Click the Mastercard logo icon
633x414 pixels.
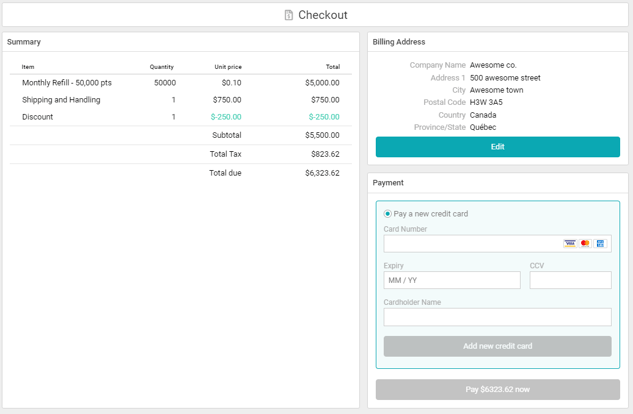(x=585, y=243)
